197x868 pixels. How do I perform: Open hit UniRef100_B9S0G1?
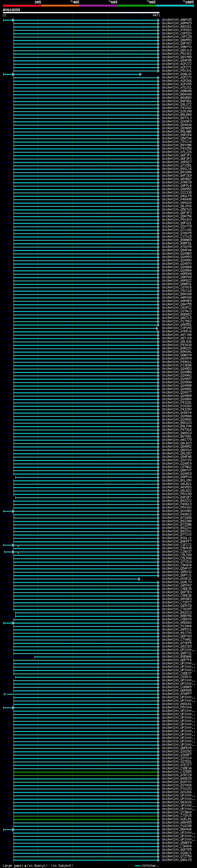(x=176, y=27)
